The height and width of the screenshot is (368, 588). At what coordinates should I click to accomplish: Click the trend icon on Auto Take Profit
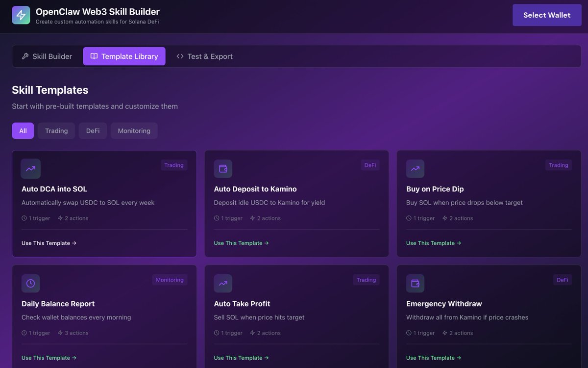click(x=223, y=284)
